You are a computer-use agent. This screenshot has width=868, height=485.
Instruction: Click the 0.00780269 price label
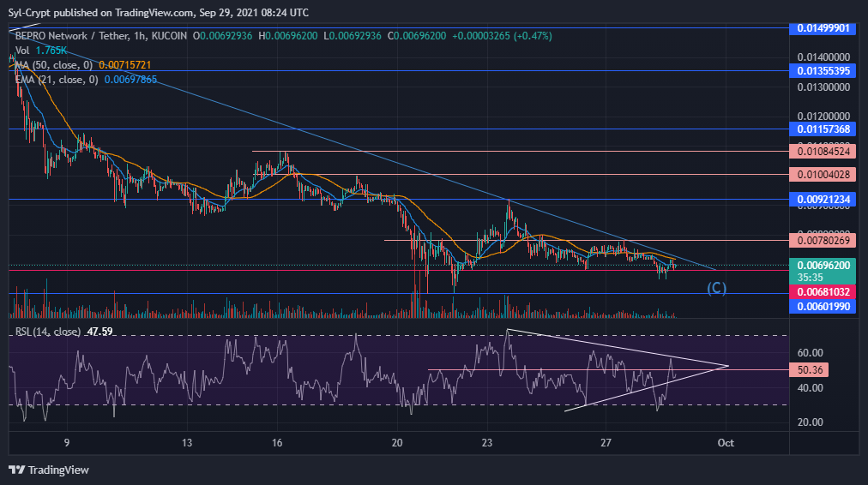[823, 241]
